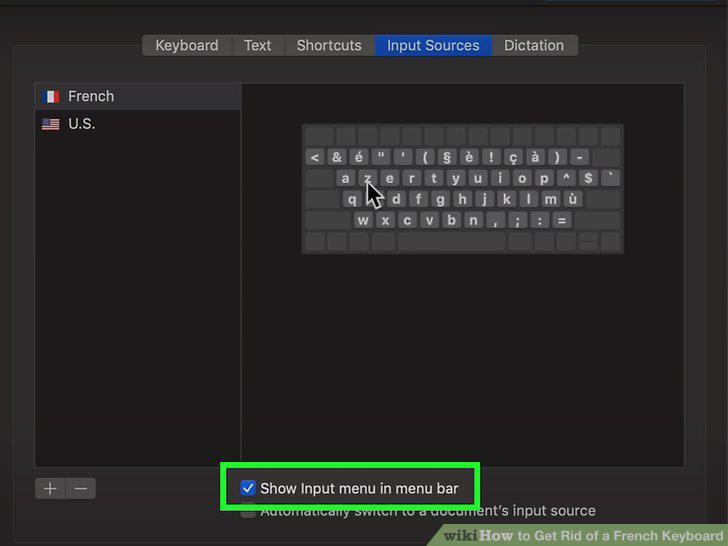Click the 'é' key in the keyboard preview

click(x=359, y=157)
